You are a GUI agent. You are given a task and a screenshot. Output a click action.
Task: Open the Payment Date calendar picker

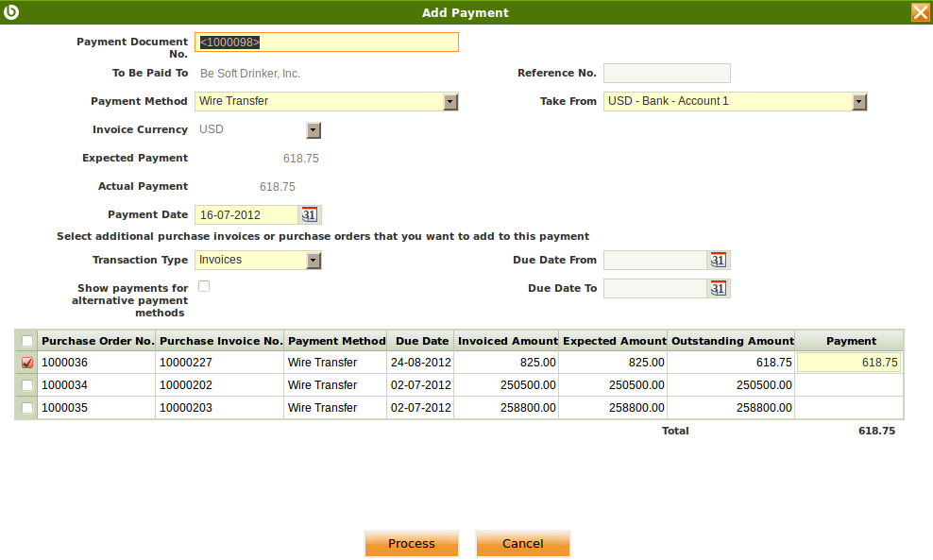point(310,215)
